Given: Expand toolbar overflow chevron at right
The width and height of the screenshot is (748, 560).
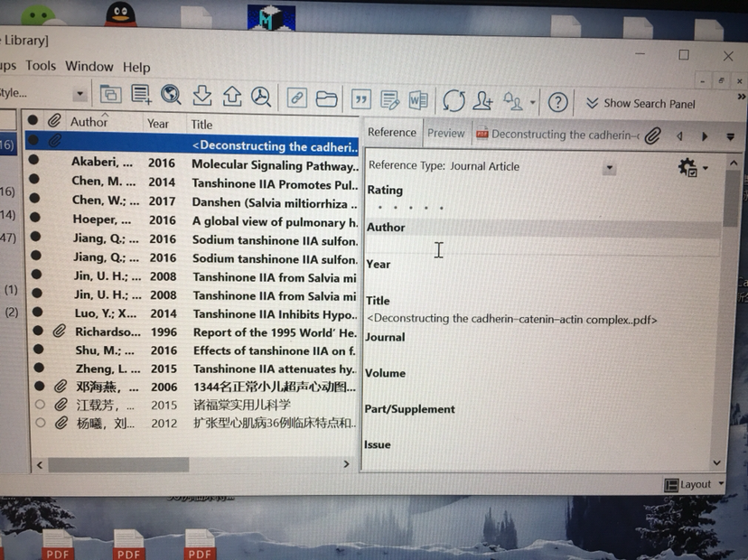Looking at the screenshot, I should pos(742,97).
